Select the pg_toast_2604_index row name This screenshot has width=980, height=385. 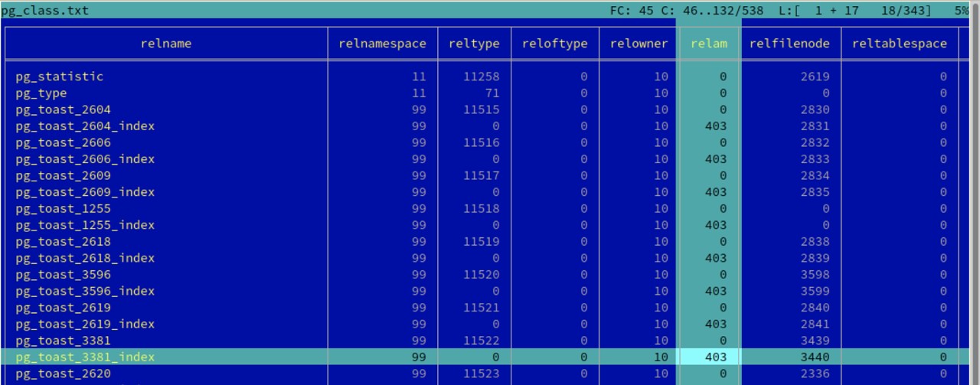[x=85, y=126]
